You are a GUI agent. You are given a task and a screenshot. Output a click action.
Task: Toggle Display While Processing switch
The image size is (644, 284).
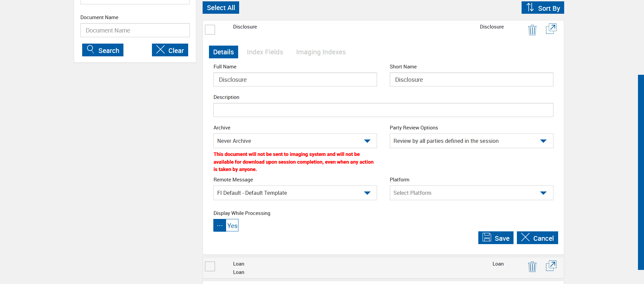coord(226,225)
